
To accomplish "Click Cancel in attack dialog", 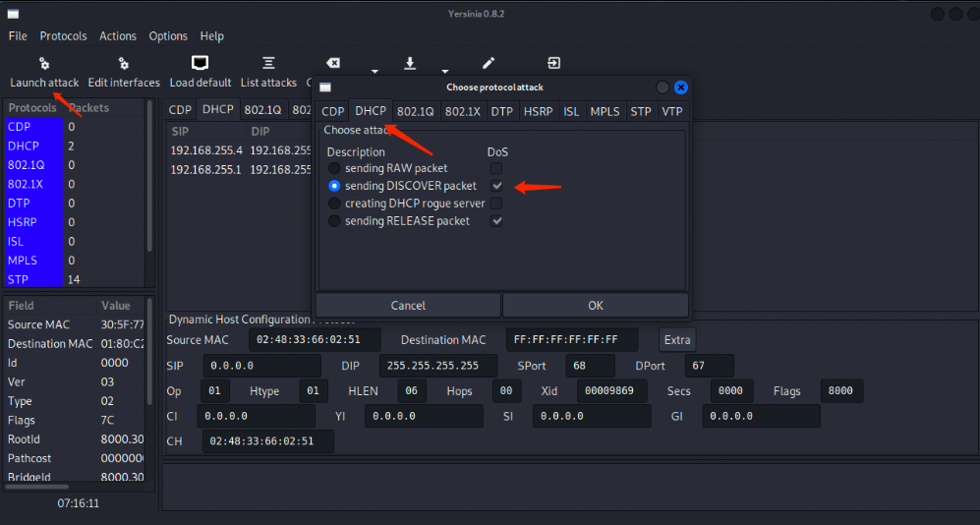I will coord(408,305).
